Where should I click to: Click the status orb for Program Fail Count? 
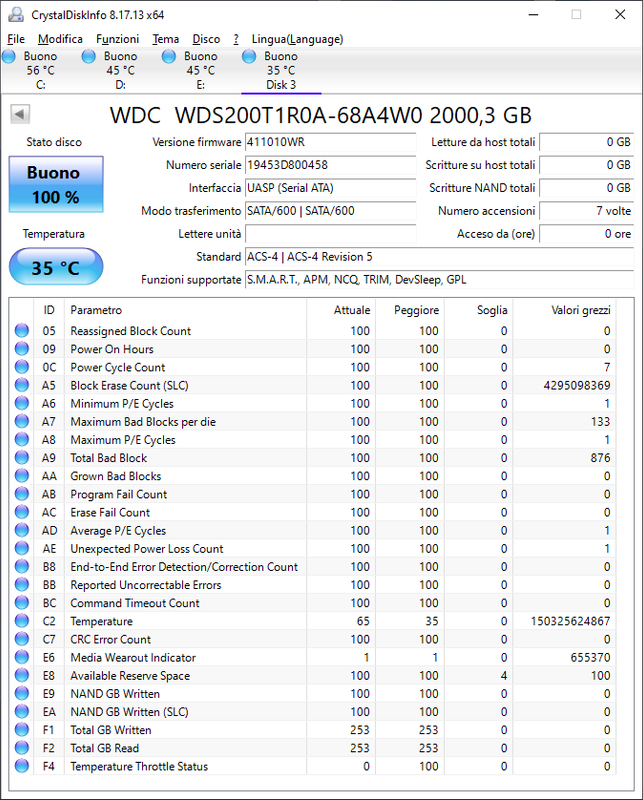[22, 494]
